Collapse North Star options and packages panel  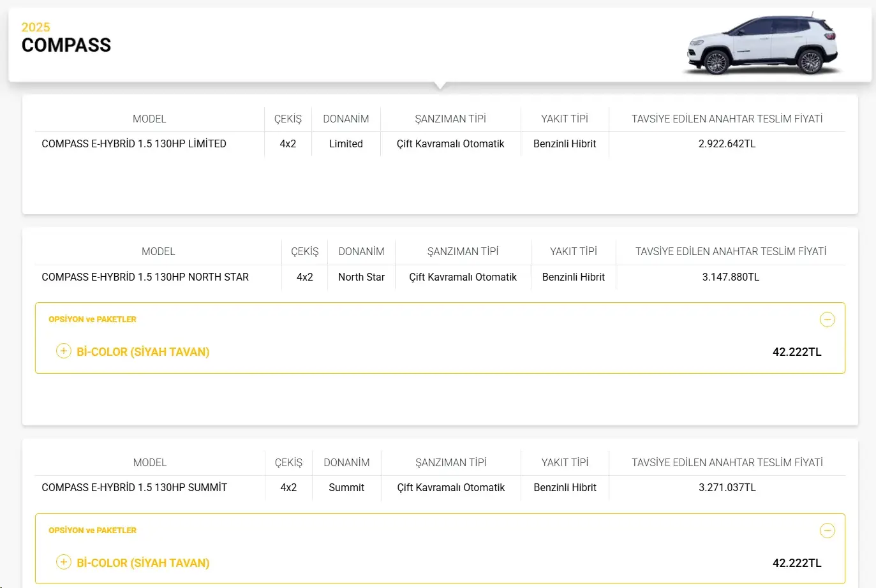827,320
